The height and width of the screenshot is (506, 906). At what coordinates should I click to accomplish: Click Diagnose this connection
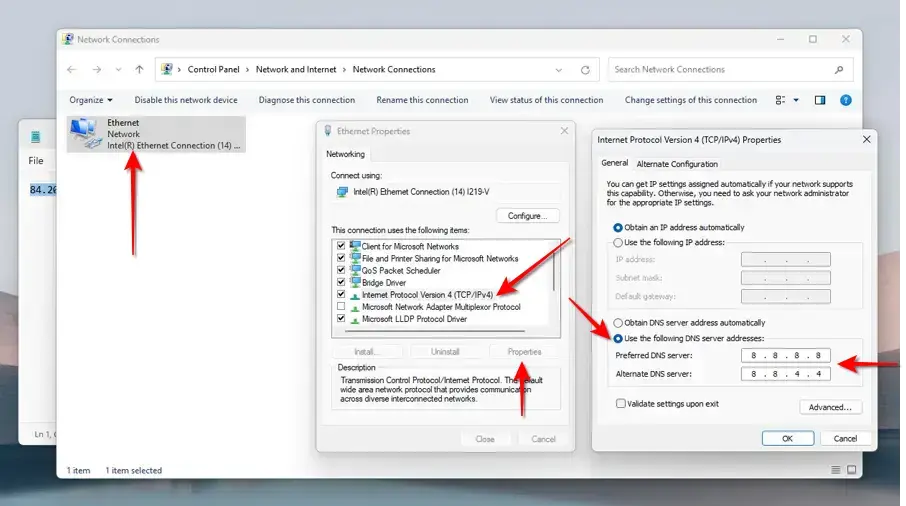point(307,100)
